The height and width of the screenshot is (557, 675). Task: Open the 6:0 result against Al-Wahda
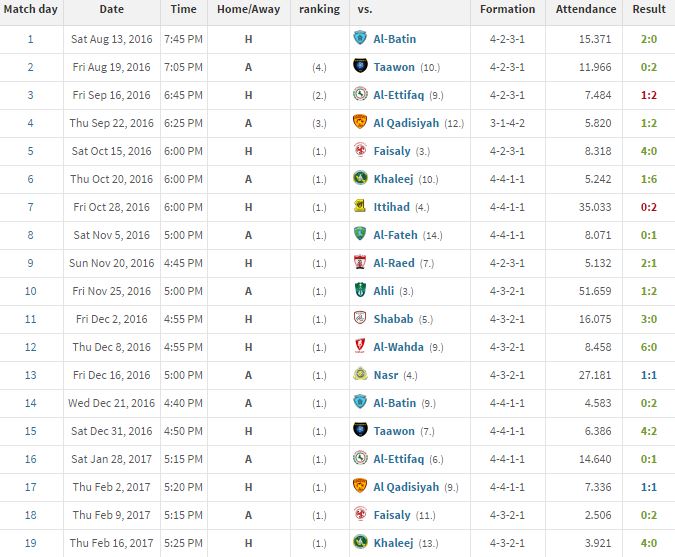tap(648, 347)
